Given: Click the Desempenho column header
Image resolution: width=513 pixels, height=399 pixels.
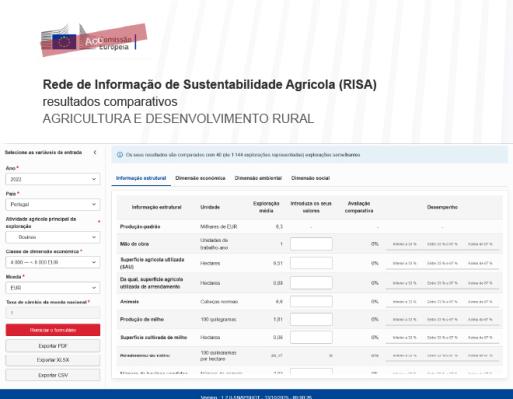Looking at the screenshot, I should (442, 207).
